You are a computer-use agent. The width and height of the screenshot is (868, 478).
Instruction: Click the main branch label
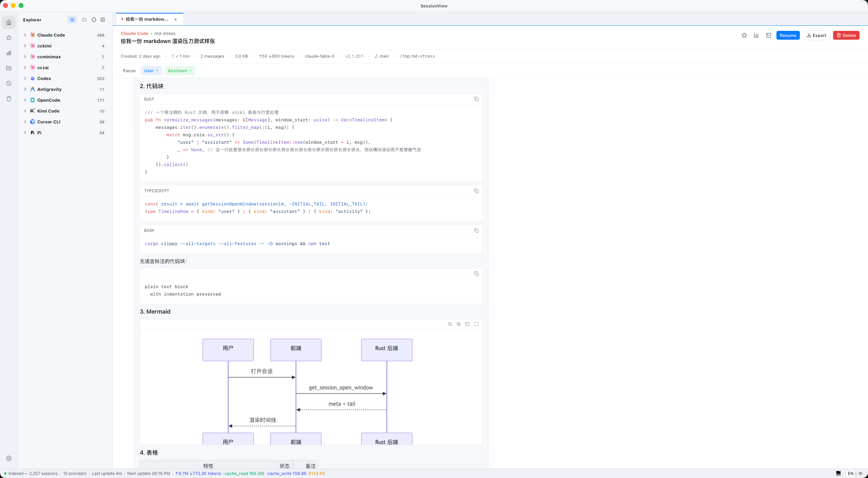tap(381, 56)
